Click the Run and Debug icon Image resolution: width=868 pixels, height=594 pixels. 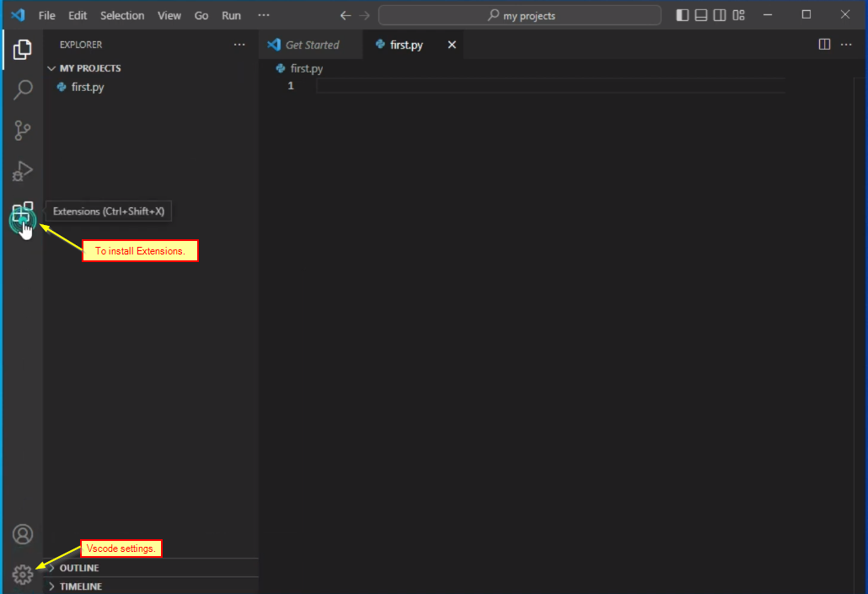click(x=23, y=171)
